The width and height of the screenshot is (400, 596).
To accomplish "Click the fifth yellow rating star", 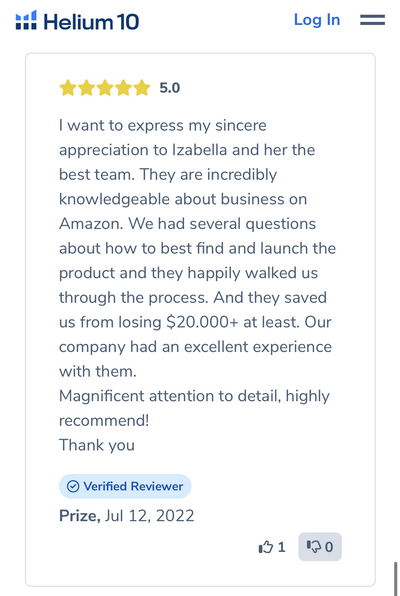I will pos(142,88).
